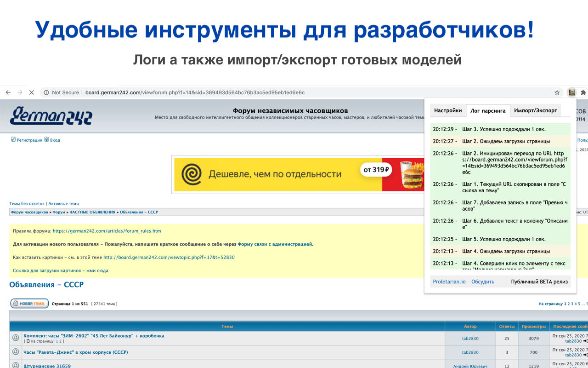Image resolution: width=588 pixels, height=368 pixels.
Task: Click the browser forward arrow
Action: (19, 92)
